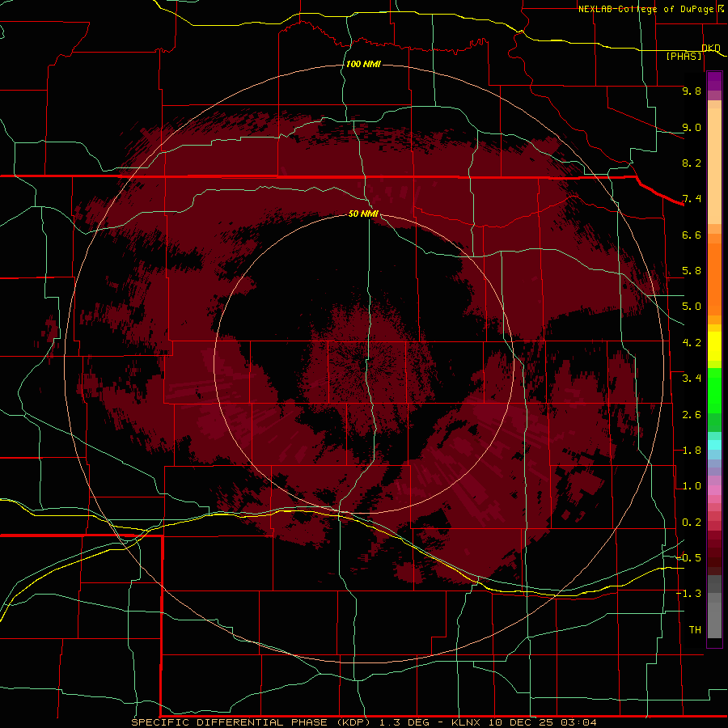Image resolution: width=728 pixels, height=728 pixels.
Task: Click the "1.8" value on the color scale
Action: (692, 451)
